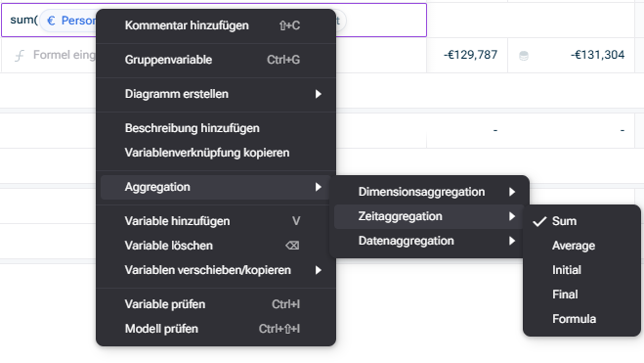Pick 'Final' time aggregation option
This screenshot has width=644, height=363.
581,295
